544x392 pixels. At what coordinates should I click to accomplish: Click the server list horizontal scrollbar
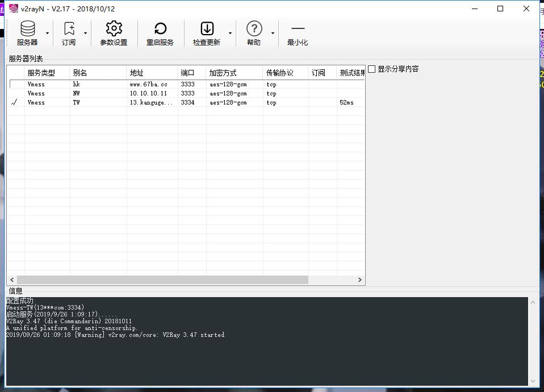(x=162, y=280)
